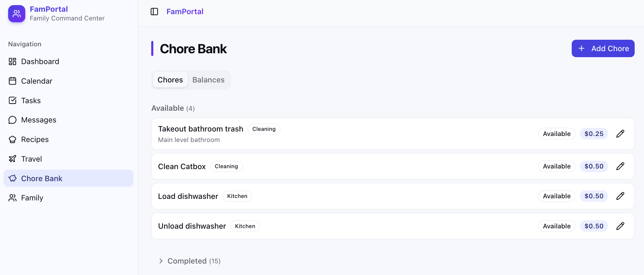
Task: Click the $0.25 reward badge
Action: pyautogui.click(x=594, y=134)
